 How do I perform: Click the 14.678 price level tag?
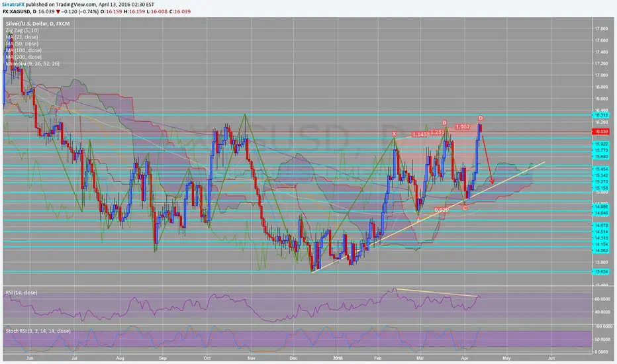pyautogui.click(x=600, y=226)
